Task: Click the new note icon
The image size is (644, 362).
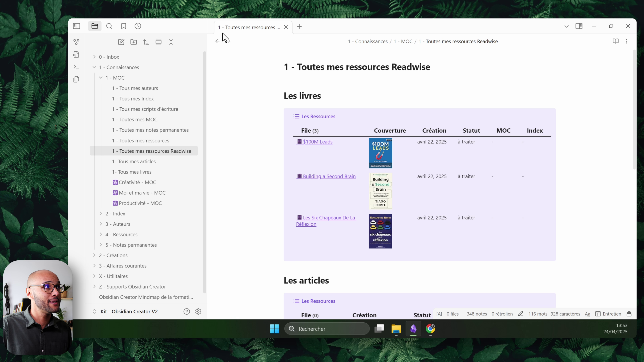Action: (121, 42)
